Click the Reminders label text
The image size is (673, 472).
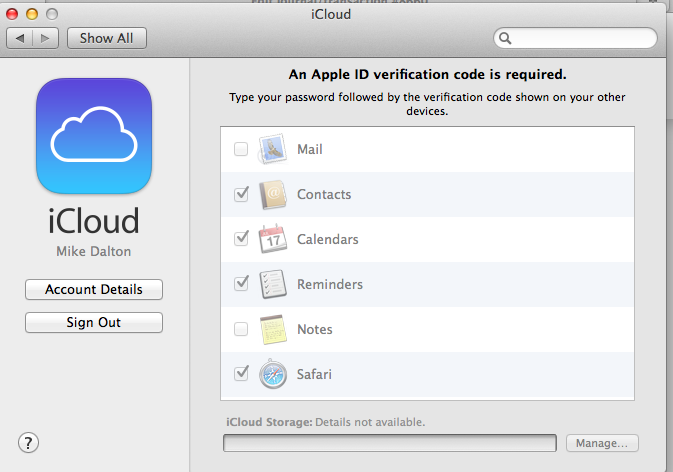[x=330, y=284]
